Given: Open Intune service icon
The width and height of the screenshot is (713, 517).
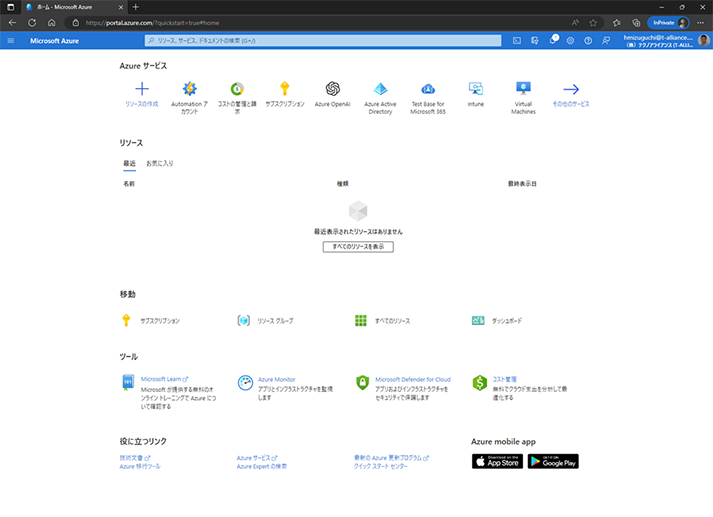Looking at the screenshot, I should click(x=476, y=89).
